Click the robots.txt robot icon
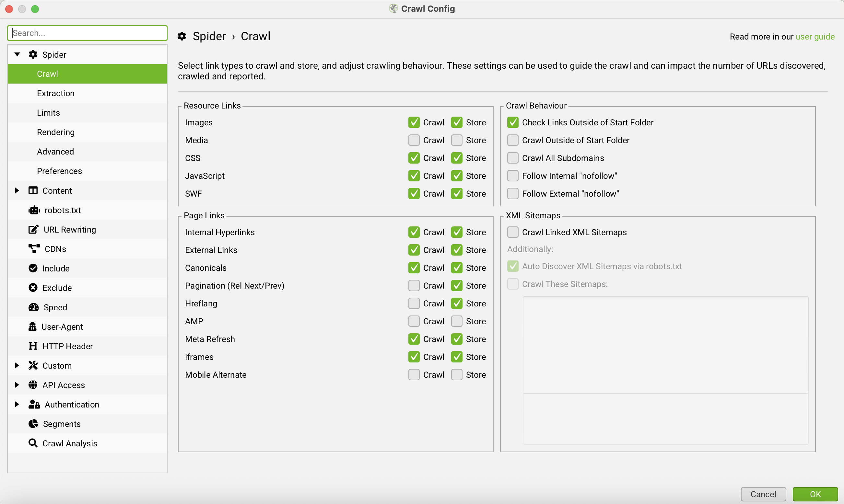The height and width of the screenshot is (504, 844). point(34,210)
